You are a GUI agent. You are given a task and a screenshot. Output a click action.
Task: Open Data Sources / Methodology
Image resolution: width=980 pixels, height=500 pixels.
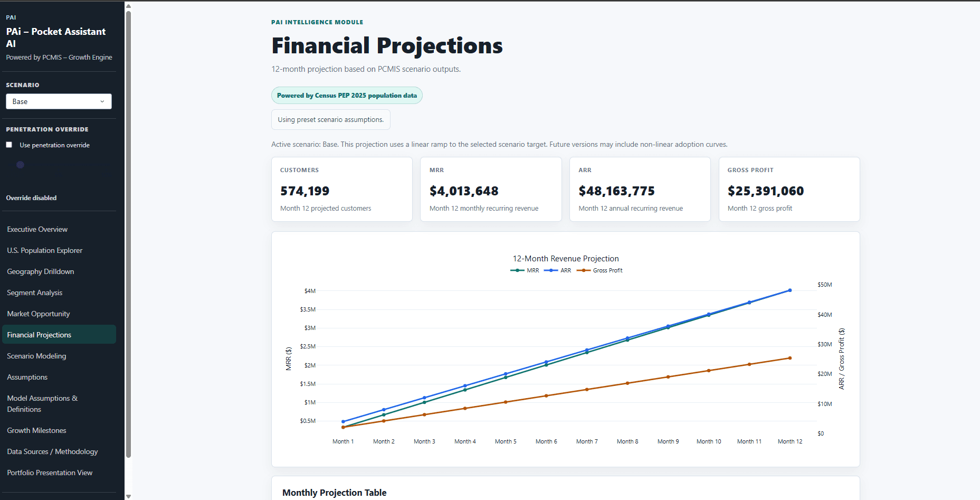point(59,451)
